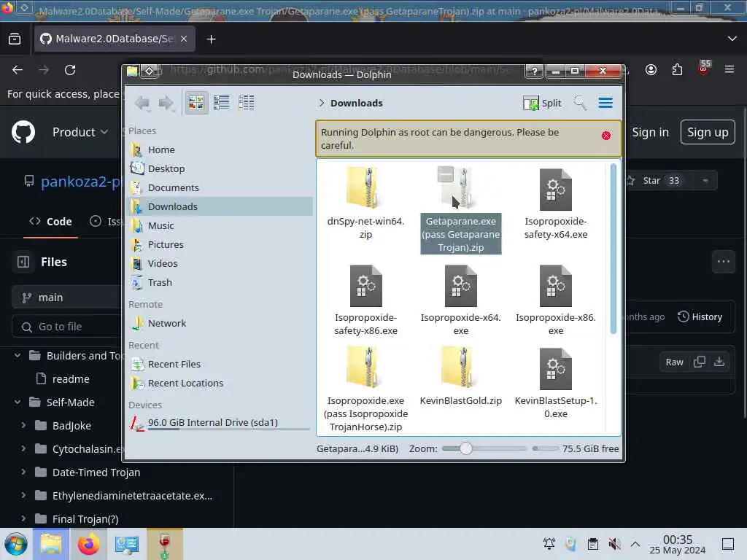Toggle muted volume tray icon
This screenshot has height=560, width=747.
[x=614, y=544]
